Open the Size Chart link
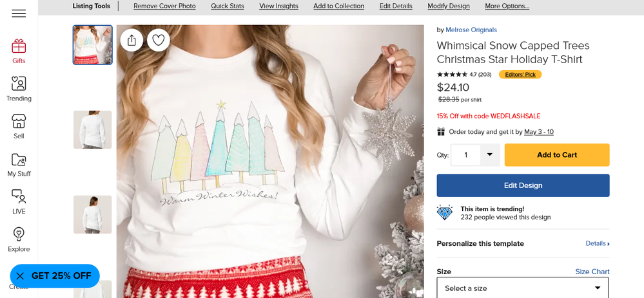Screen dimensions: 644x298 coord(592,272)
